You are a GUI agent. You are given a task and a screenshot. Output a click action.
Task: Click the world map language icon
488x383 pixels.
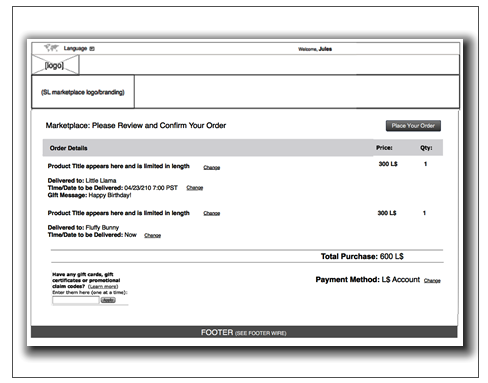[x=51, y=48]
